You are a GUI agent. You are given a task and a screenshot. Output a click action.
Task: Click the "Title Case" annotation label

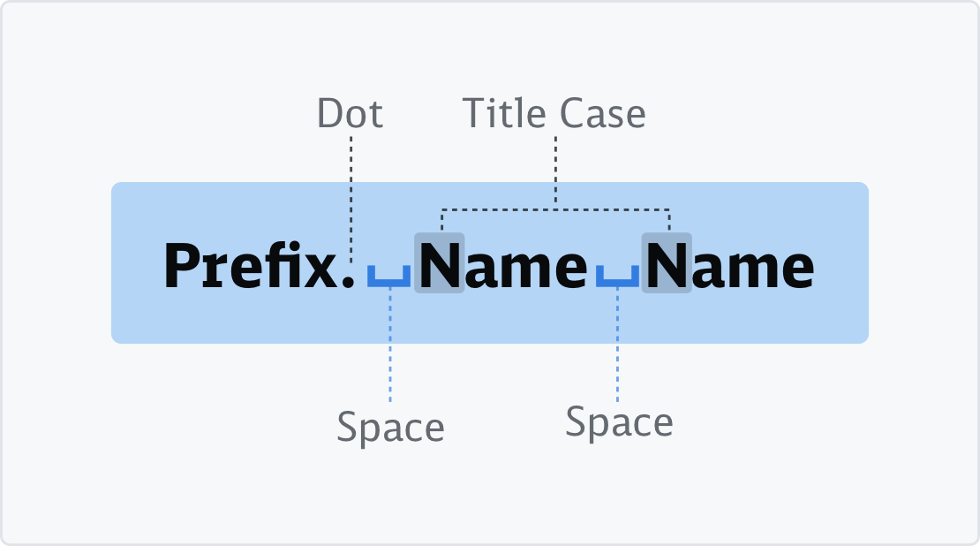(554, 114)
